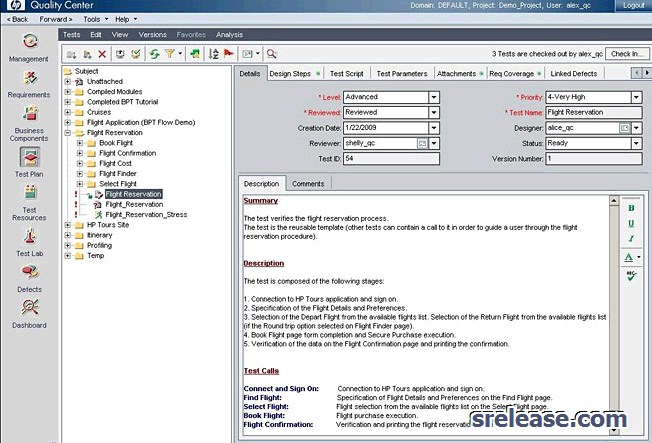Switch to the Attachments tab
The height and width of the screenshot is (443, 652).
tap(459, 74)
